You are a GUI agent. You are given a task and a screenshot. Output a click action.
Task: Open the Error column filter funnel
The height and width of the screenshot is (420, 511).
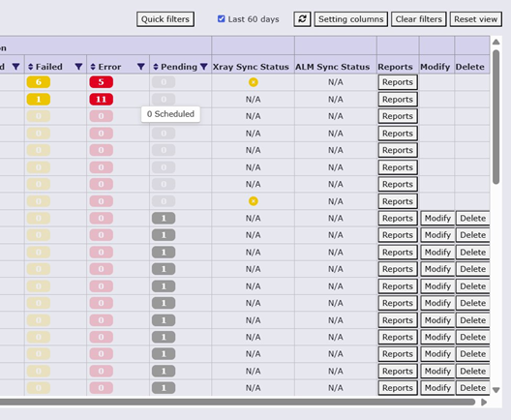tap(140, 67)
